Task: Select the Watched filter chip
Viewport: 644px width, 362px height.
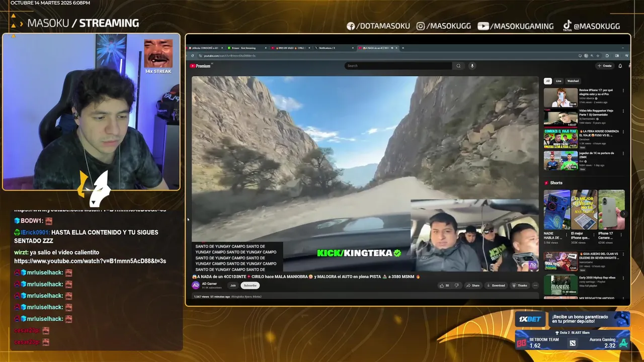Action: tap(573, 81)
